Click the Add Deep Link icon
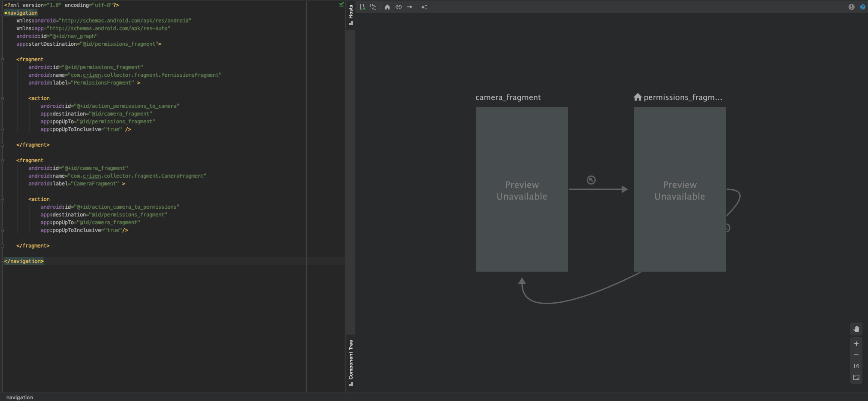This screenshot has height=401, width=868. [x=399, y=7]
